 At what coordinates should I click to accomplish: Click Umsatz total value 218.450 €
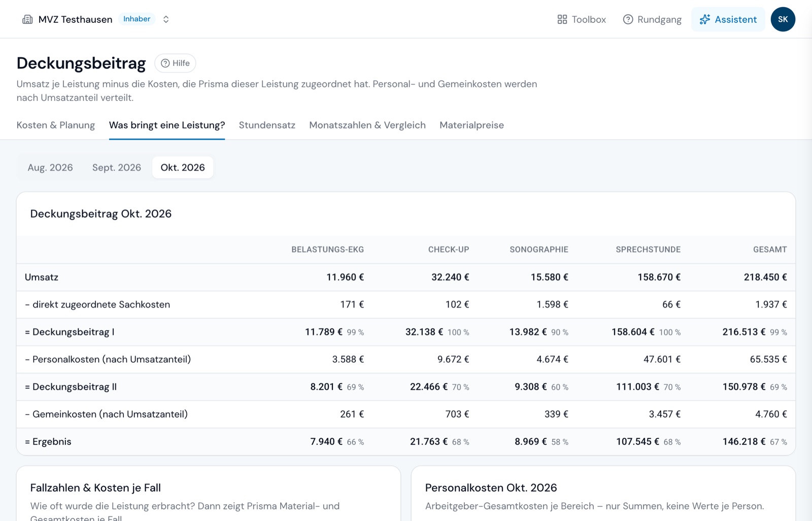click(x=765, y=277)
